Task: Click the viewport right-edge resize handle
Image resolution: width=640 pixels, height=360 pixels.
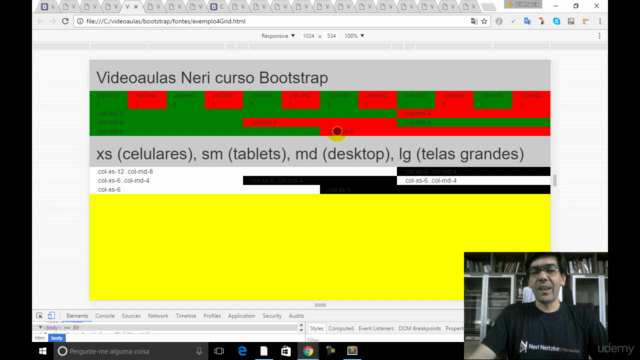Action: tap(555, 180)
